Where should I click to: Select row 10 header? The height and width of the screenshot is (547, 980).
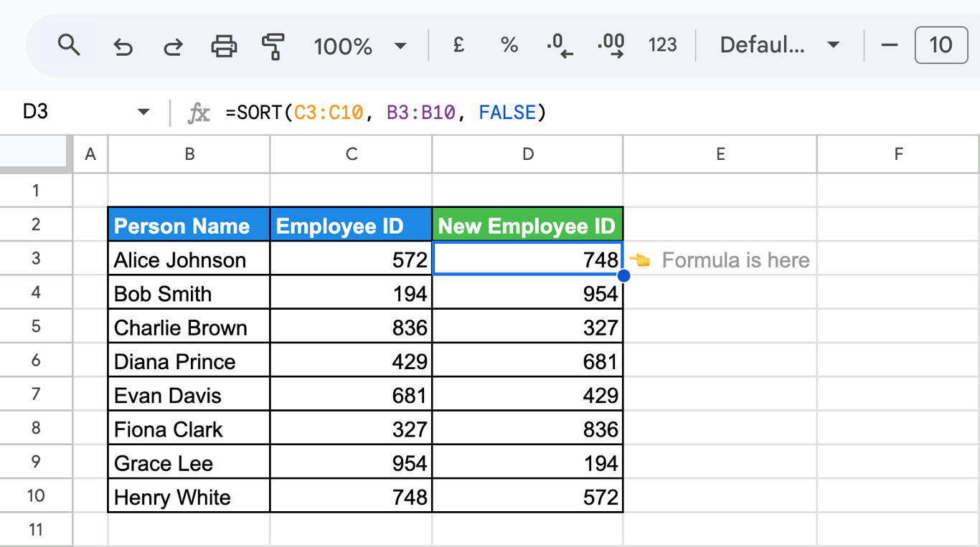tap(36, 495)
